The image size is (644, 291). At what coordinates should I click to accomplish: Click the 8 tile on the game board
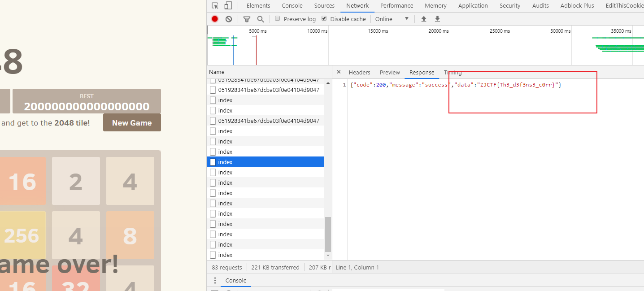coord(130,235)
